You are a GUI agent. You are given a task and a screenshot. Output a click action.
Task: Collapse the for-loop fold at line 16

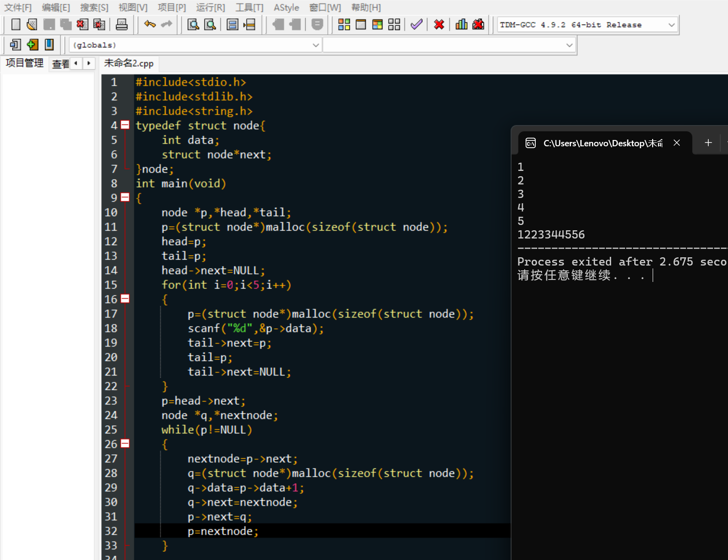(125, 299)
